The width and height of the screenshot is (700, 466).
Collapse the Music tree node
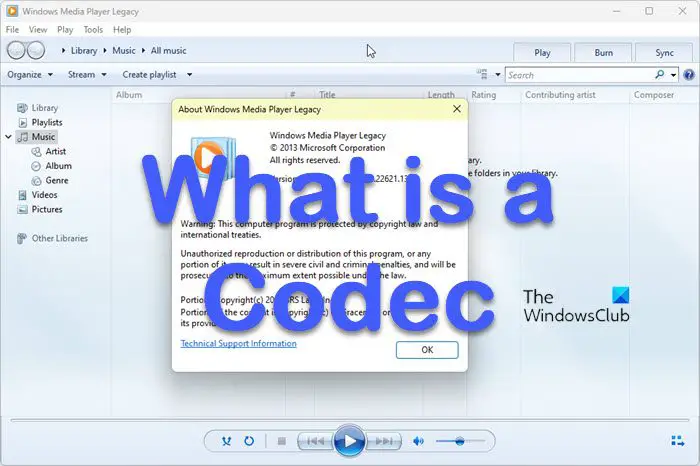tap(8, 137)
